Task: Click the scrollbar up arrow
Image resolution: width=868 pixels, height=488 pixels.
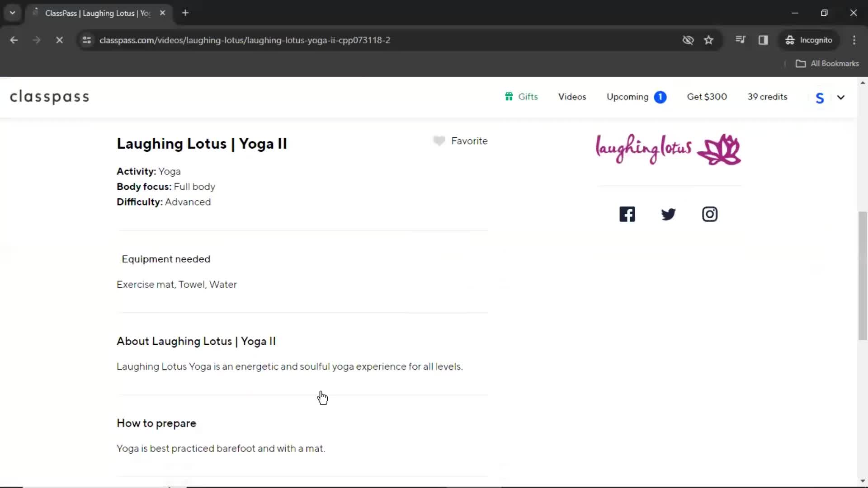Action: click(x=863, y=83)
